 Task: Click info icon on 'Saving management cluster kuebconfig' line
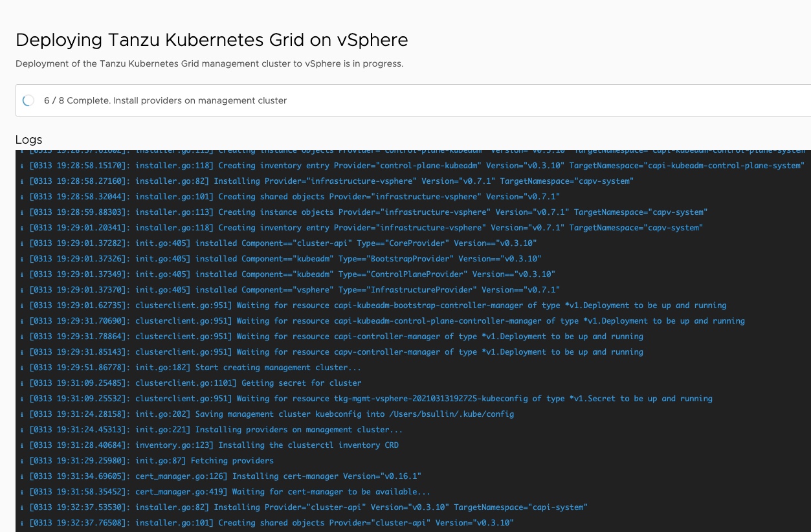22,414
